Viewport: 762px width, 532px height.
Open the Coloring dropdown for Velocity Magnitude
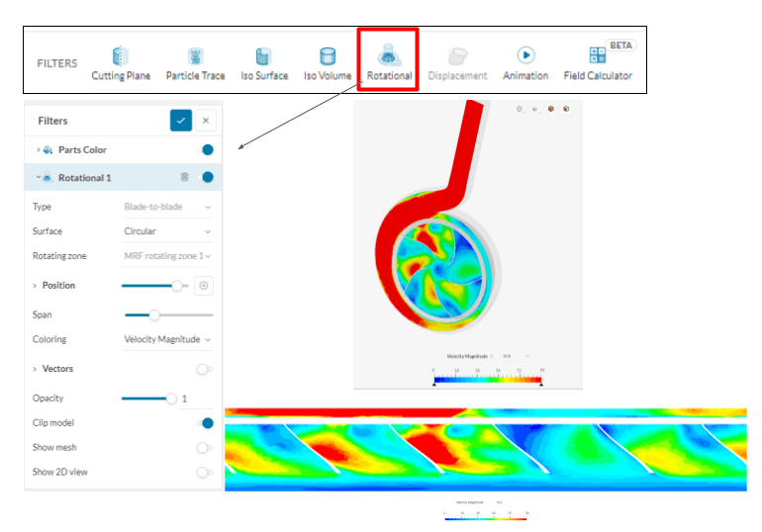[167, 339]
